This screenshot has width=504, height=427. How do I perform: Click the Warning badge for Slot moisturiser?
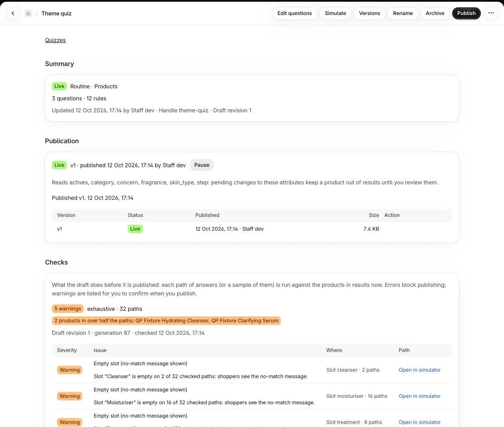click(x=69, y=396)
